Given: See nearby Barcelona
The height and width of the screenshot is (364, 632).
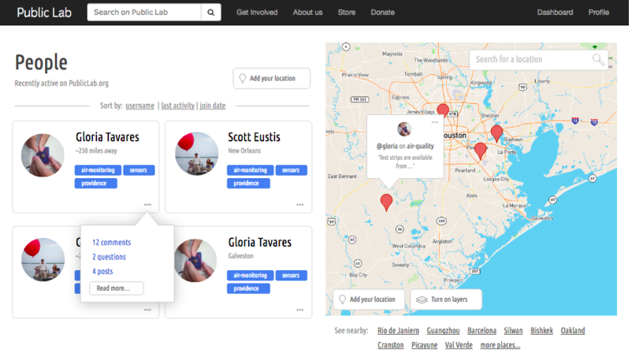Looking at the screenshot, I should click(x=481, y=331).
